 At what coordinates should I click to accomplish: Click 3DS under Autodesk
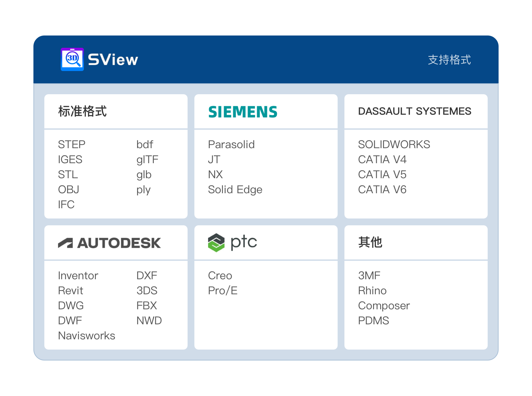click(x=147, y=291)
